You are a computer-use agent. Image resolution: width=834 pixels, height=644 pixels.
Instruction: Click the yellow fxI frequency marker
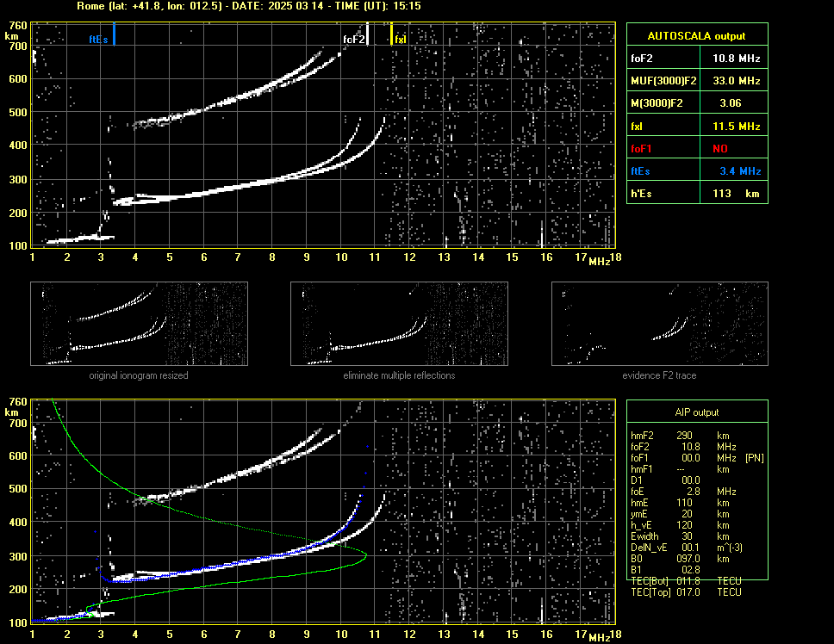391,34
